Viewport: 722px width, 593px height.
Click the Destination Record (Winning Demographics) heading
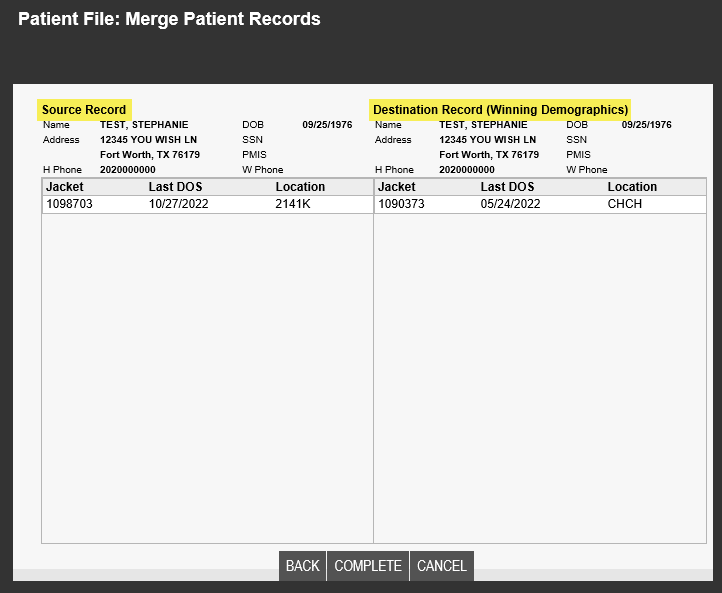coord(500,110)
